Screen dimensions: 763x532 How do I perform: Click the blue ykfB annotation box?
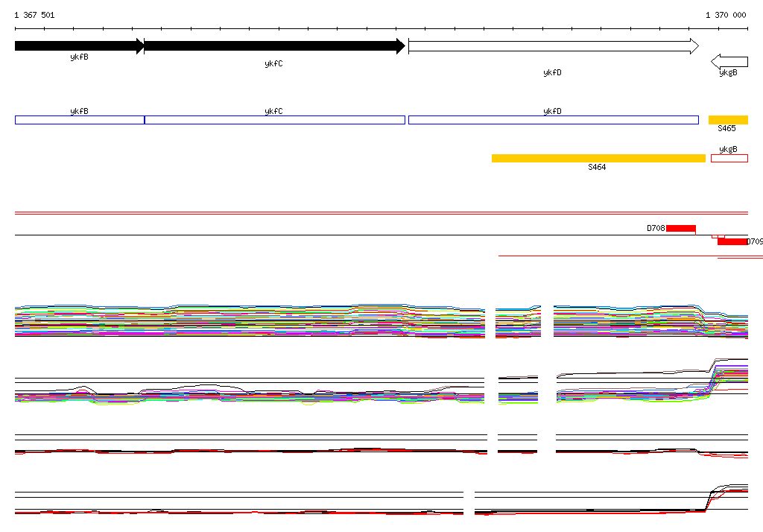pos(80,120)
